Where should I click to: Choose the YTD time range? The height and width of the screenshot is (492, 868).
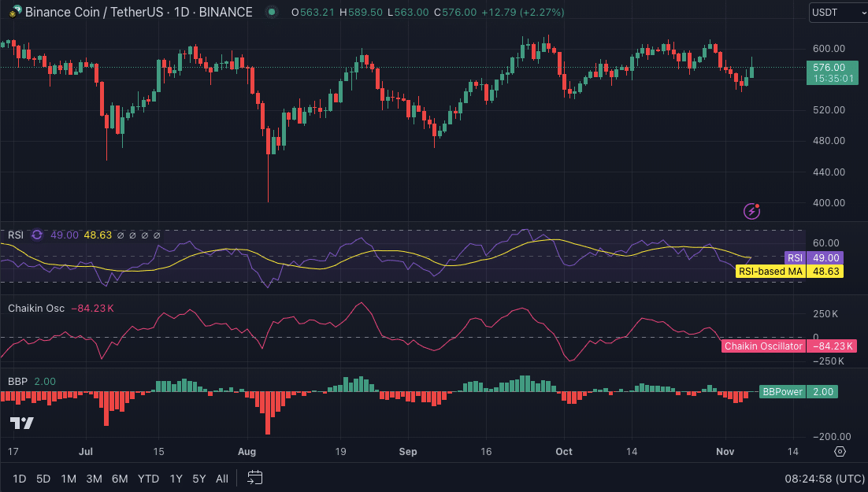[148, 479]
